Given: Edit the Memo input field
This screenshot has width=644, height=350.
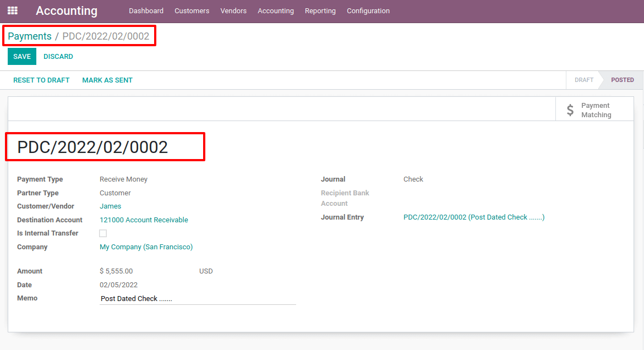Looking at the screenshot, I should [x=198, y=299].
